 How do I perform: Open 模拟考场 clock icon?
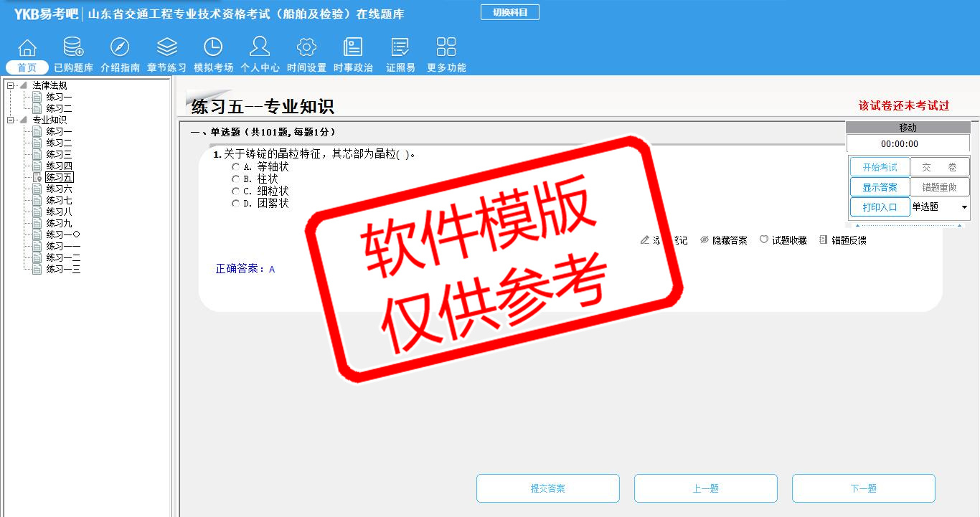click(x=213, y=47)
